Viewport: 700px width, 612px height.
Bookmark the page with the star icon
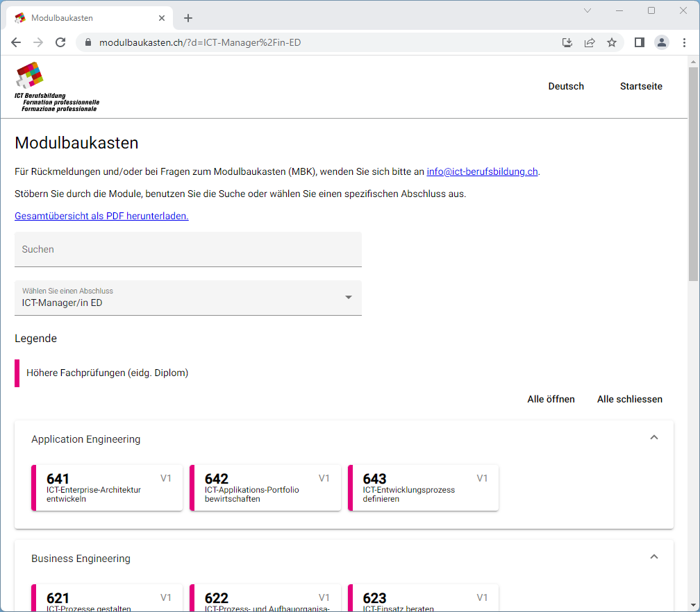[x=612, y=42]
